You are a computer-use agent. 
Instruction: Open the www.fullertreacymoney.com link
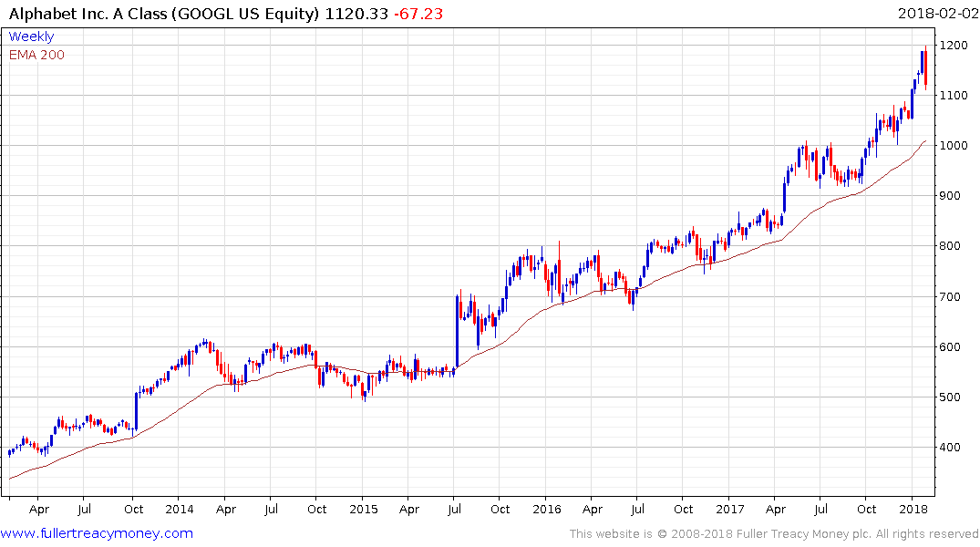click(97, 533)
